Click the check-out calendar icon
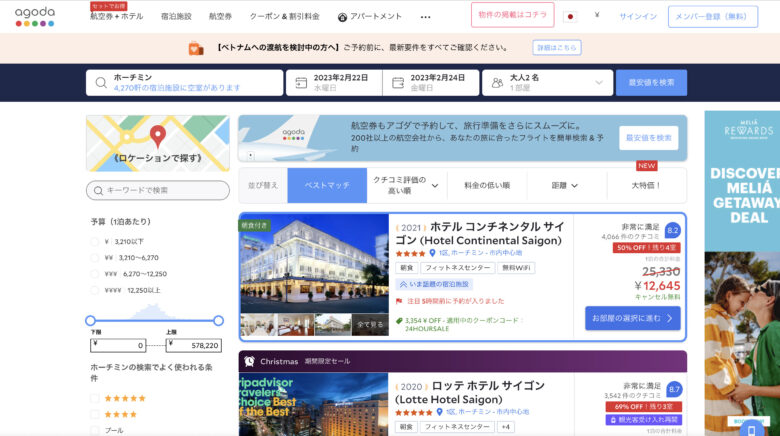Screen dimensions: 780x436 click(x=398, y=83)
